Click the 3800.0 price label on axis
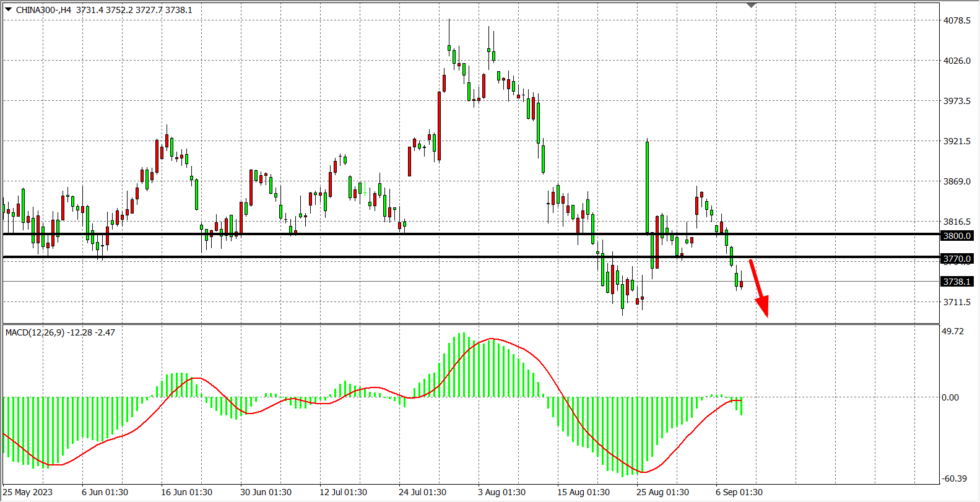Screen dimensions: 980x502 [x=956, y=236]
